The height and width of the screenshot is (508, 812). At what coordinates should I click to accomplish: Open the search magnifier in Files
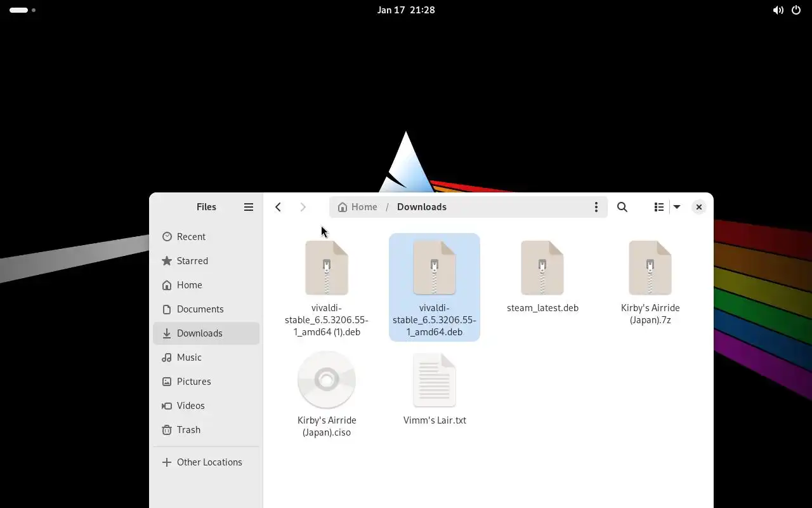coord(622,207)
